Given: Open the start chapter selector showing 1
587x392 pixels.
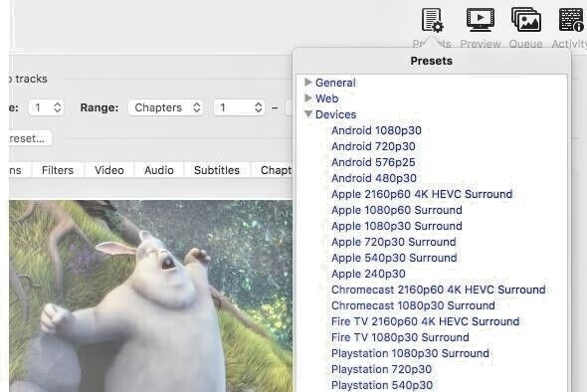Looking at the screenshot, I should click(239, 107).
